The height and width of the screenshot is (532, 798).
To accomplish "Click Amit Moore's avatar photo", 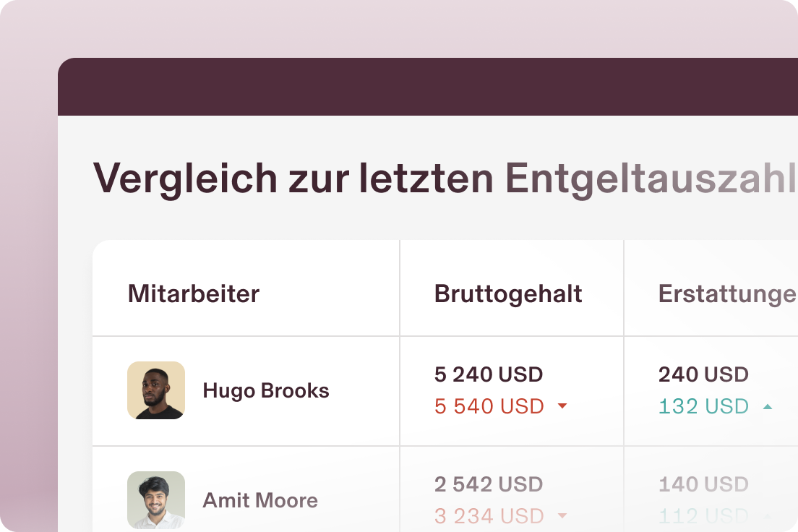I will (x=155, y=500).
